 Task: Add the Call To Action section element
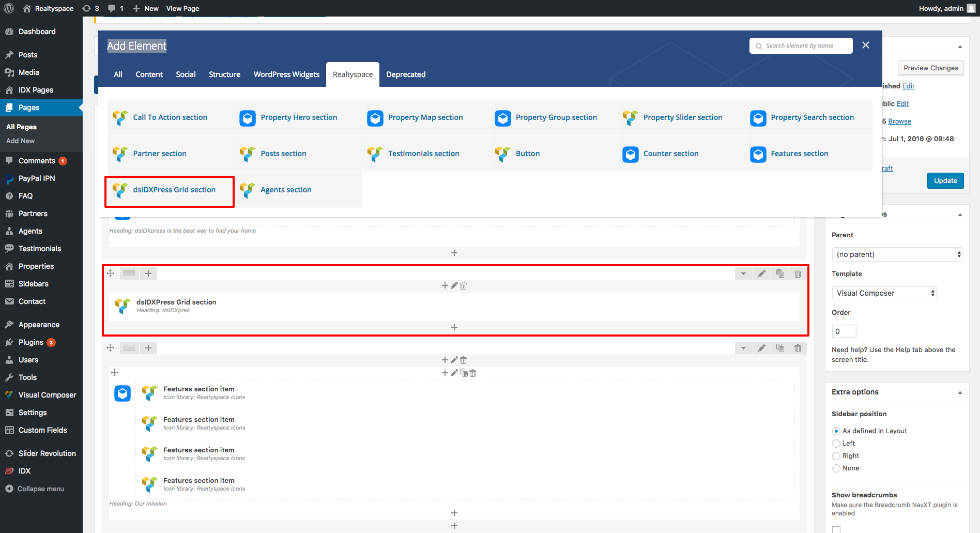coord(171,117)
